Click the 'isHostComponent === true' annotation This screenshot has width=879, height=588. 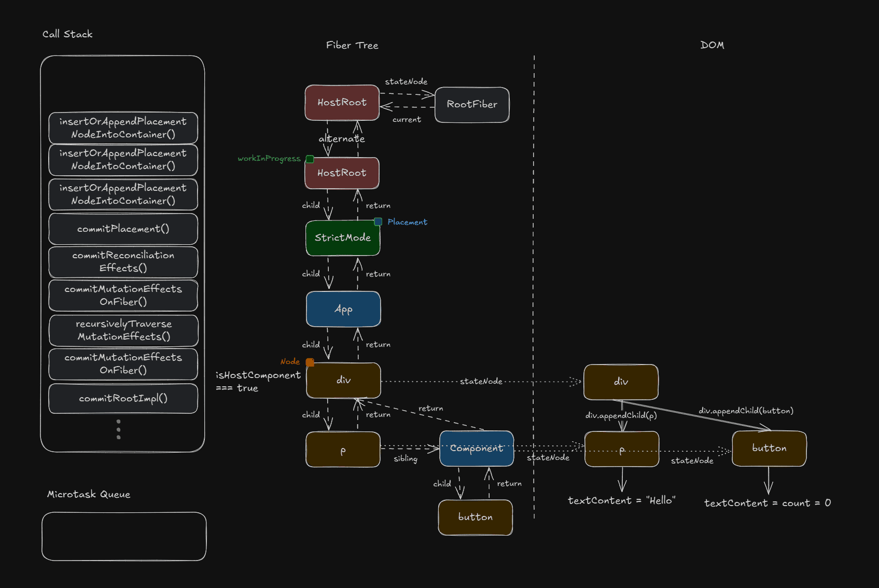click(x=258, y=382)
